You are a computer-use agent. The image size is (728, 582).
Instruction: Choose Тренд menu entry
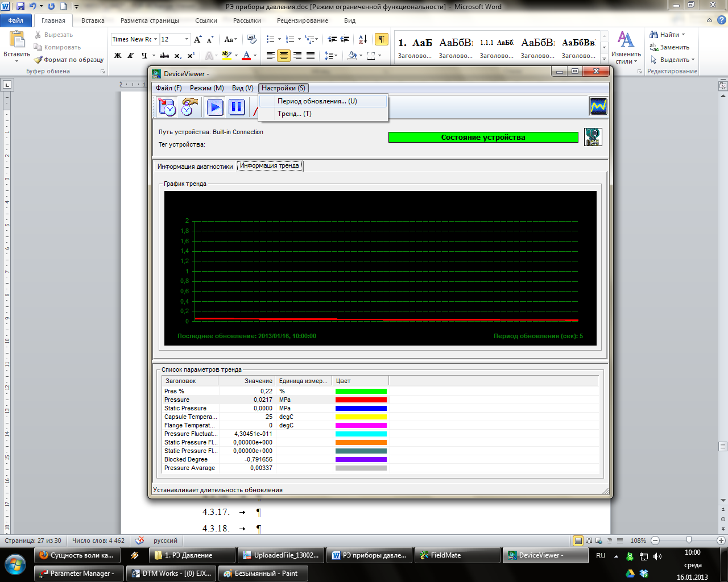tap(323, 114)
